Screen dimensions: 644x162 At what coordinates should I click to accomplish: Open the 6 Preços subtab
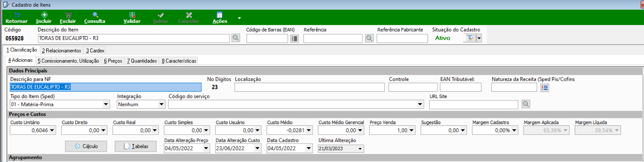(x=113, y=61)
